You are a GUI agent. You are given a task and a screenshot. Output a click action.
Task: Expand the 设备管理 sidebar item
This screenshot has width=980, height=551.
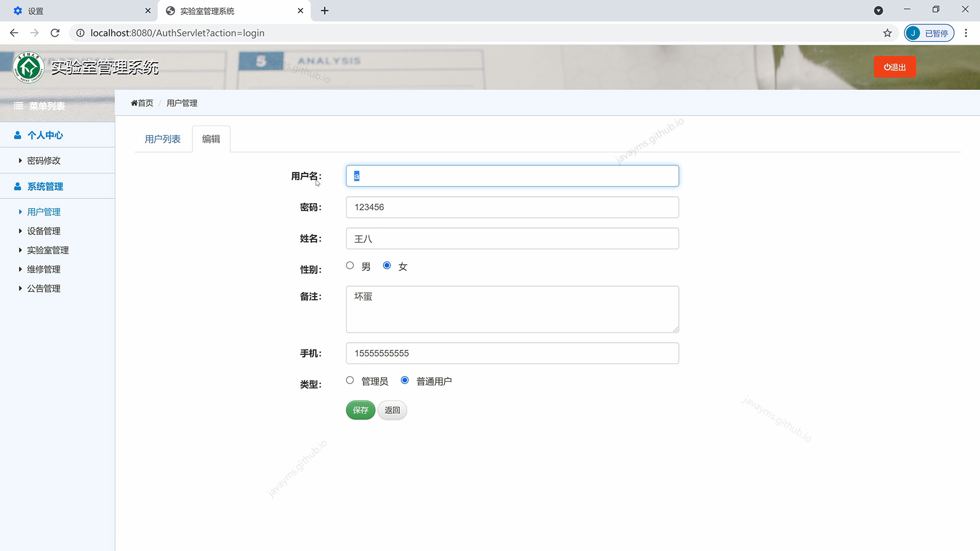tap(43, 231)
